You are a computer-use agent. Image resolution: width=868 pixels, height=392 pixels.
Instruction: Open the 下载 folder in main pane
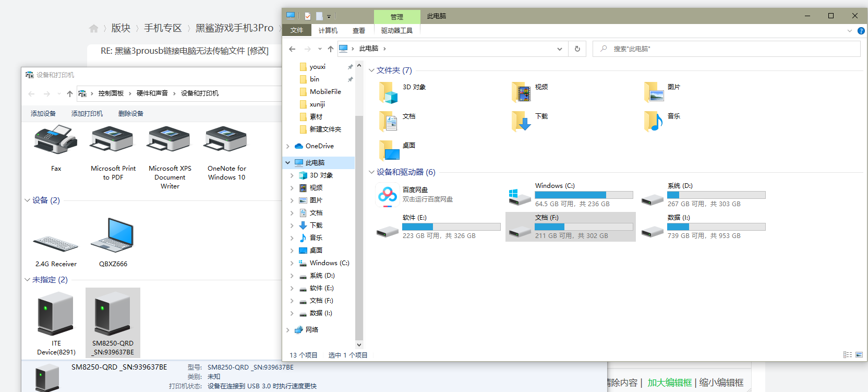click(530, 122)
